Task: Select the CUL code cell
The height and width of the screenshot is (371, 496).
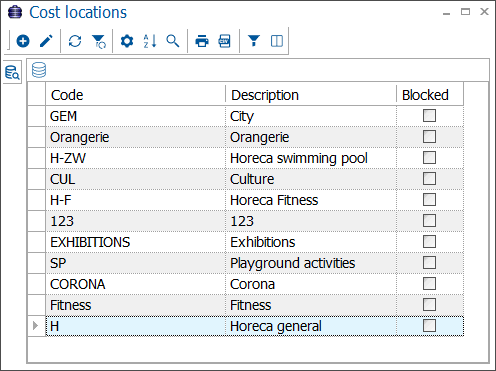Action: (135, 179)
